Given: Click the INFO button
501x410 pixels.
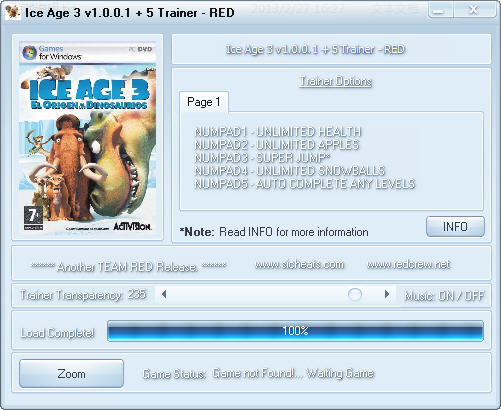Looking at the screenshot, I should pyautogui.click(x=455, y=227).
